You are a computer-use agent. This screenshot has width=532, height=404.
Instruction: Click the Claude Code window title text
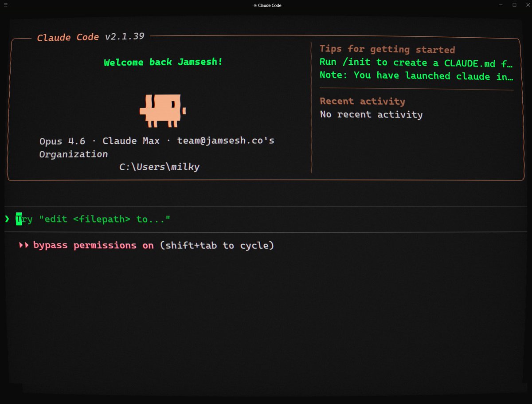click(270, 5)
